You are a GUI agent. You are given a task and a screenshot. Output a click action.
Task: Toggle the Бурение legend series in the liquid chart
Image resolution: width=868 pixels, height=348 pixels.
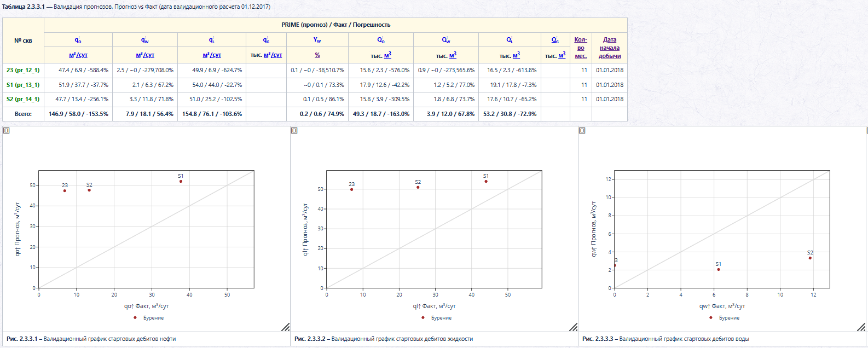point(437,318)
